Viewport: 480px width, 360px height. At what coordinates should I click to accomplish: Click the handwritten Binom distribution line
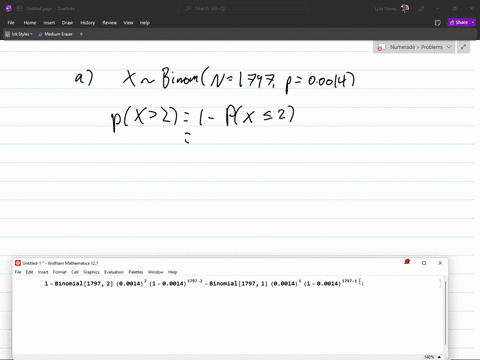[x=215, y=79]
